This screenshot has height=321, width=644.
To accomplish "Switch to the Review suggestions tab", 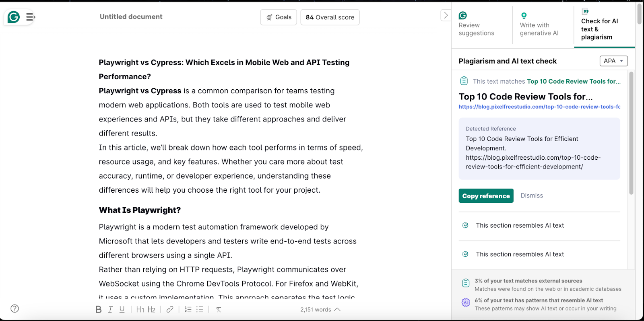I will click(x=482, y=25).
